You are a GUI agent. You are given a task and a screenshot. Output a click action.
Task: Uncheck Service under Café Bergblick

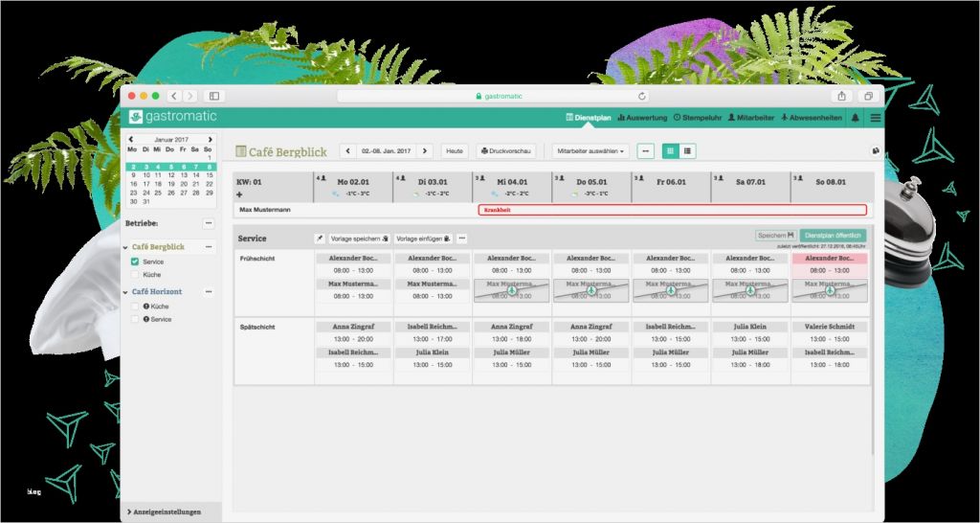click(x=134, y=261)
